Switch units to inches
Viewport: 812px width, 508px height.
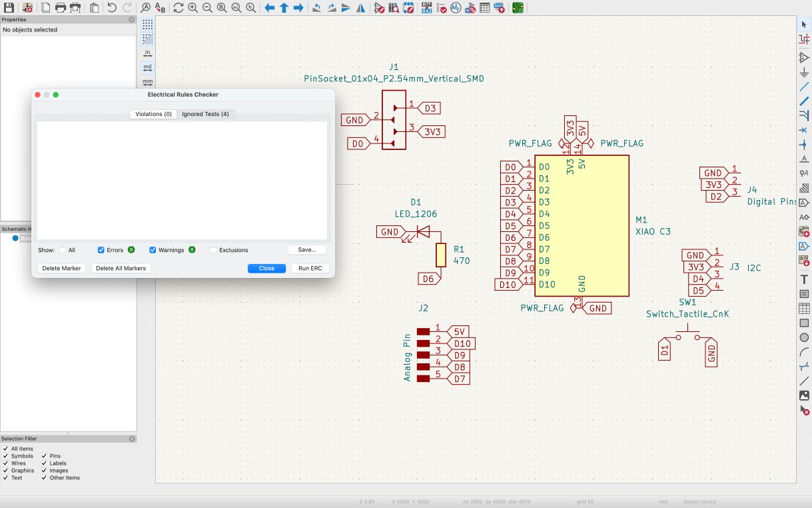click(147, 53)
